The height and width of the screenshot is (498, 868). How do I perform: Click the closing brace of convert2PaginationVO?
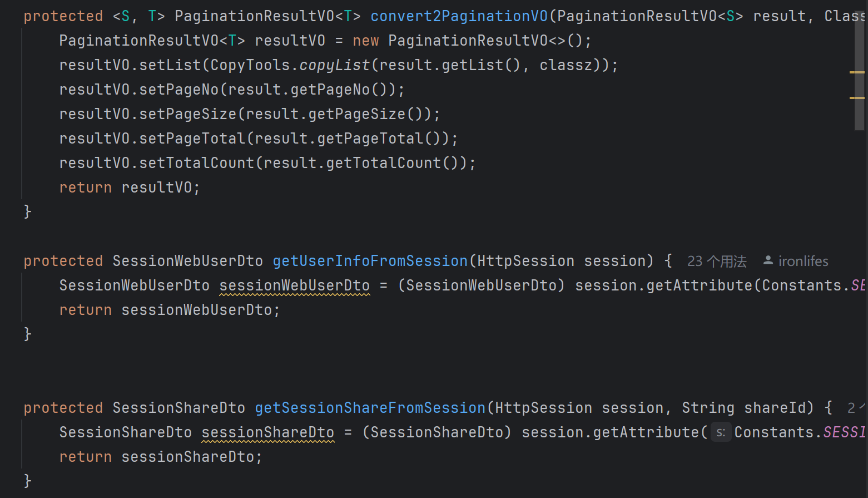tap(28, 212)
